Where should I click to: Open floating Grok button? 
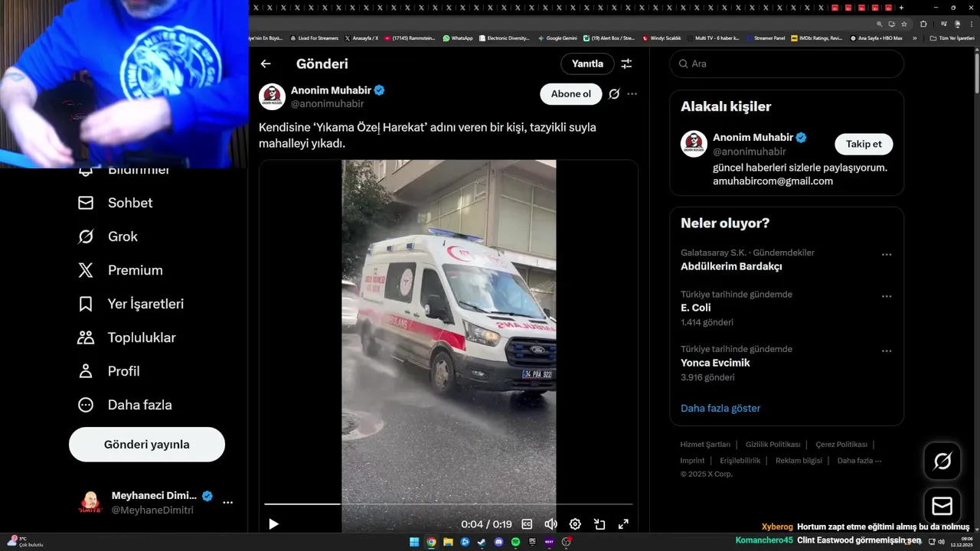pos(942,461)
